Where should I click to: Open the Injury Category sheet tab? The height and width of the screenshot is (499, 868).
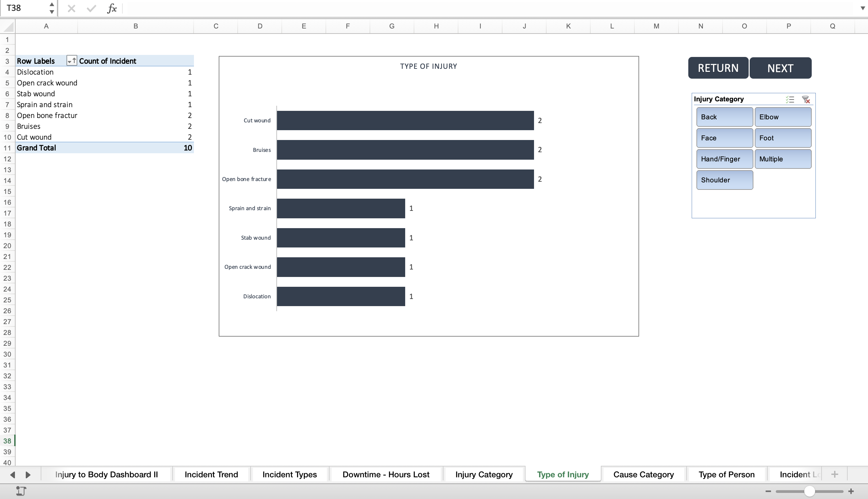[x=484, y=474]
